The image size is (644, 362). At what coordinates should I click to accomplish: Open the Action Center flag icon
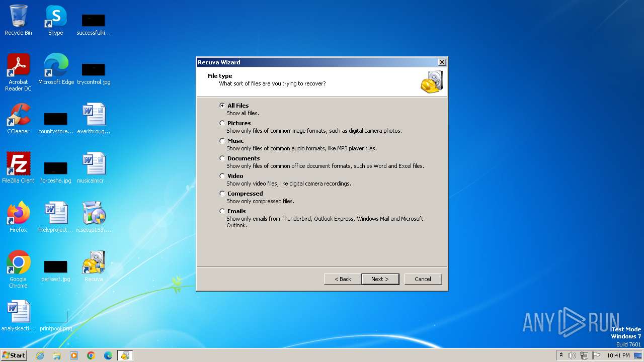[x=597, y=355]
